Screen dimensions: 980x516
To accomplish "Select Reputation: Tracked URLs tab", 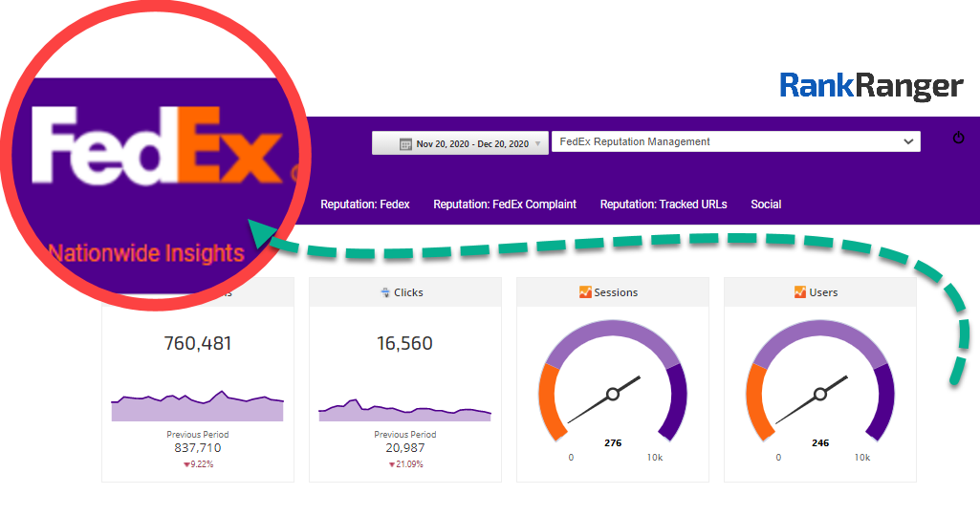I will (x=664, y=204).
